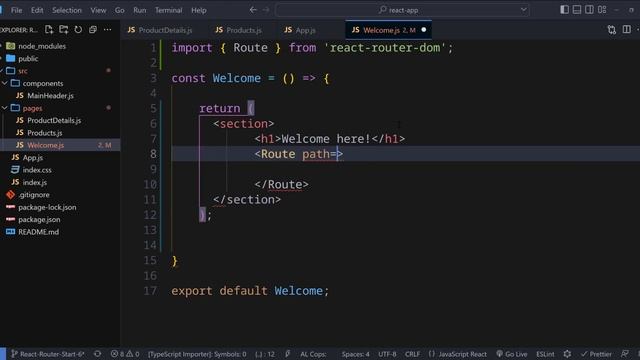Open the View menu
The width and height of the screenshot is (640, 360).
click(98, 10)
